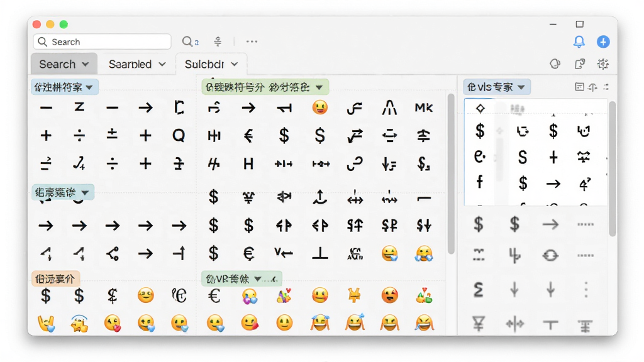Insert the H symbol in the middle panel
The width and height of the screenshot is (644, 362).
248,164
